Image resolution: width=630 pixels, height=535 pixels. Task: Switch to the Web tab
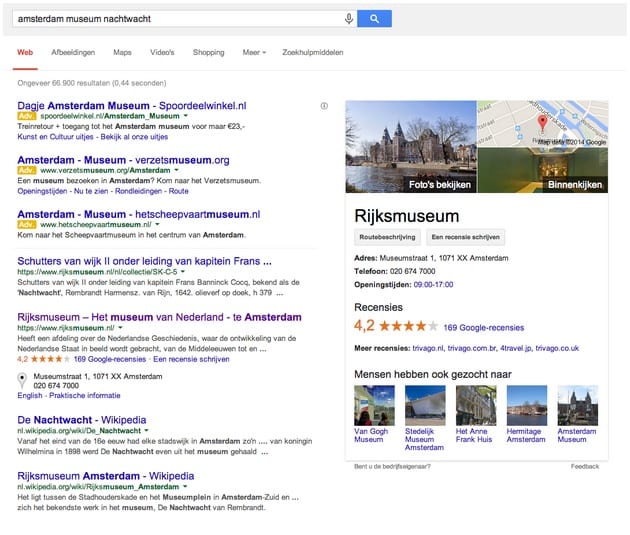pos(25,52)
